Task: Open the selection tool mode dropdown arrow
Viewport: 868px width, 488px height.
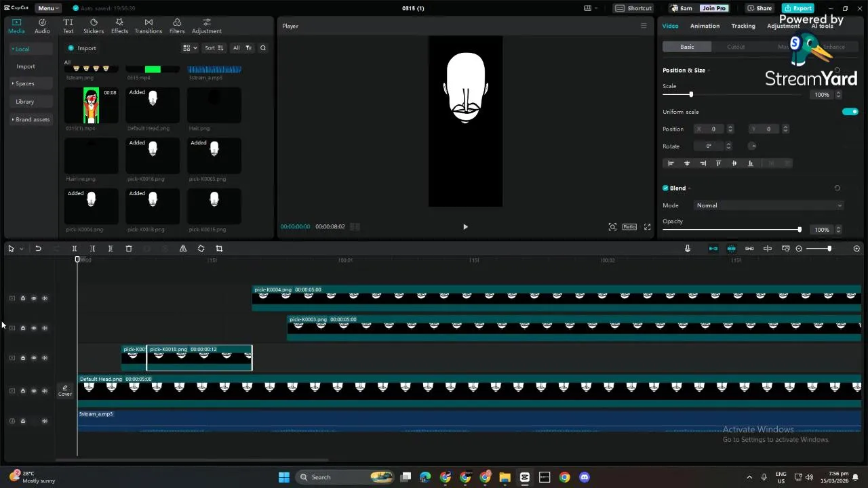Action: [x=21, y=249]
